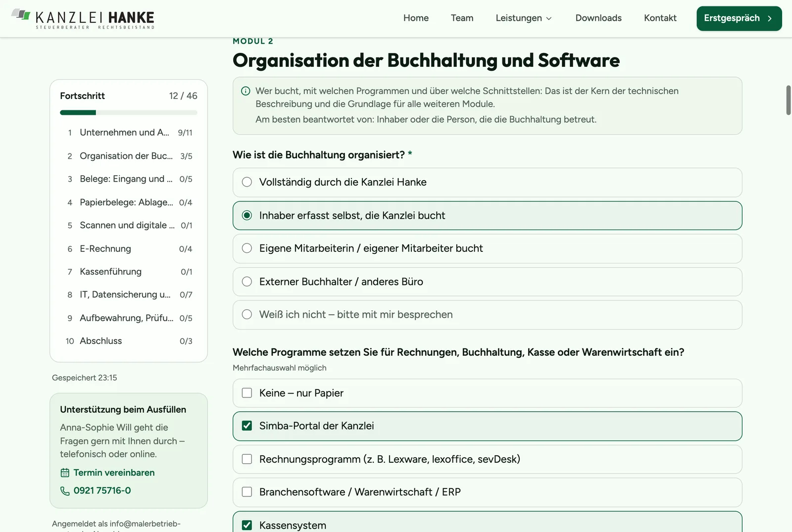This screenshot has width=792, height=532.
Task: Click the Kanzlei Hanke logo
Action: 83,18
